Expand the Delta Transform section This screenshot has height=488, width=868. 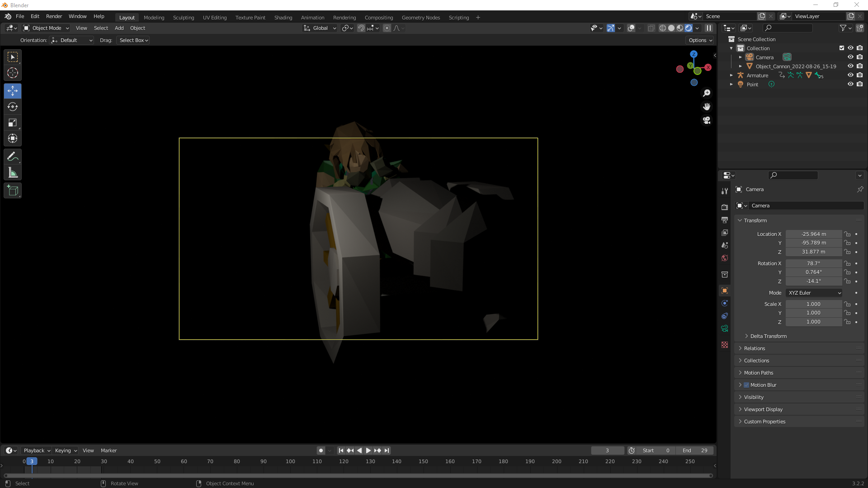[769, 335]
